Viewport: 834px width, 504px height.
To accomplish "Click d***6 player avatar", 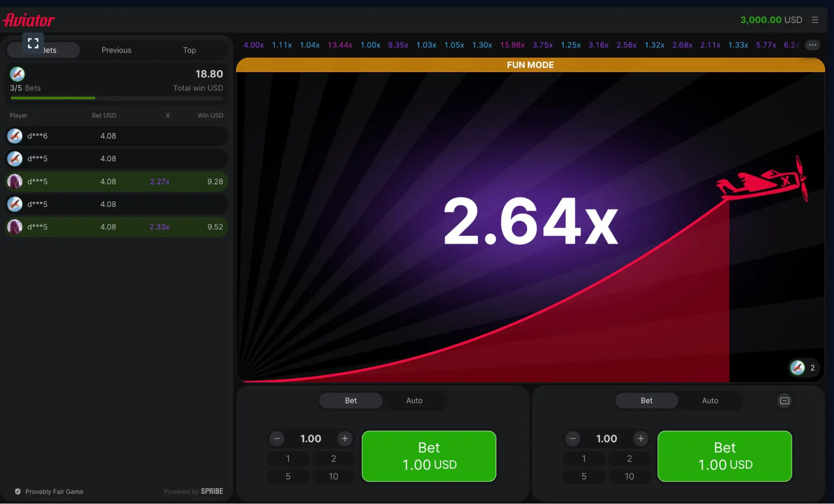I will click(15, 136).
